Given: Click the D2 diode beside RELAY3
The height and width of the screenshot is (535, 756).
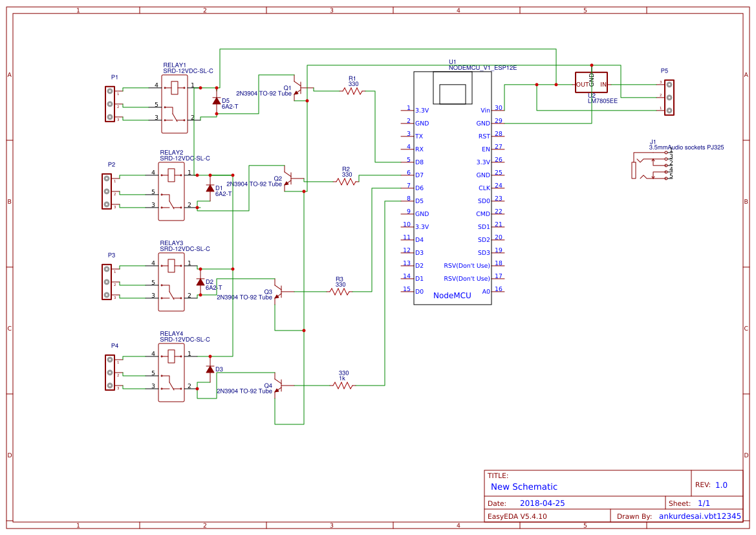Looking at the screenshot, I should [x=200, y=281].
